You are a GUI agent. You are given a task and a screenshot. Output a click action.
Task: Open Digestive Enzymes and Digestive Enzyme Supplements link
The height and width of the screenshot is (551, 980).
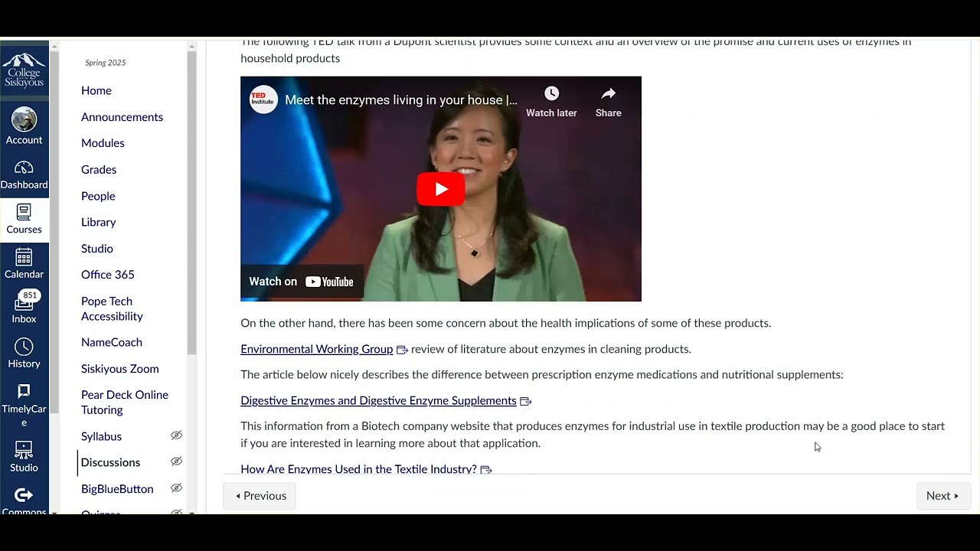coord(379,401)
